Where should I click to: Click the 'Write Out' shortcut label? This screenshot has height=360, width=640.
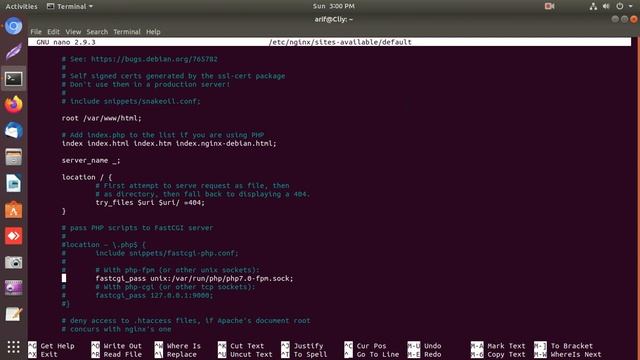pos(122,346)
